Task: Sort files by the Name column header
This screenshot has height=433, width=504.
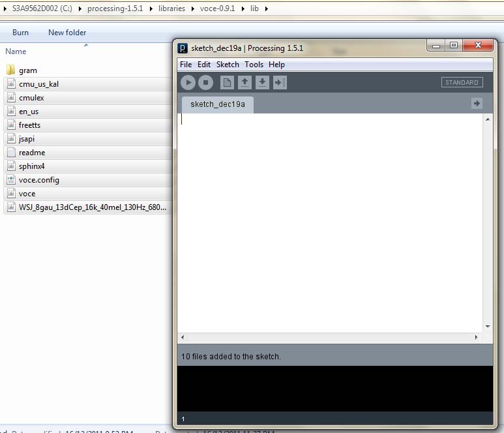Action: point(16,52)
